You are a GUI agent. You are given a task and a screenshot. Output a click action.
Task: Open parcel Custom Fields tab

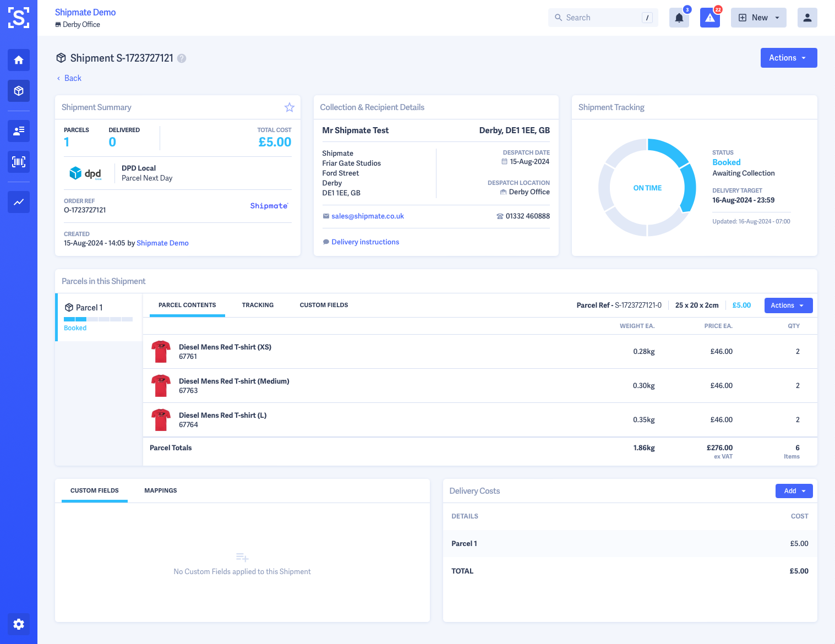point(324,305)
